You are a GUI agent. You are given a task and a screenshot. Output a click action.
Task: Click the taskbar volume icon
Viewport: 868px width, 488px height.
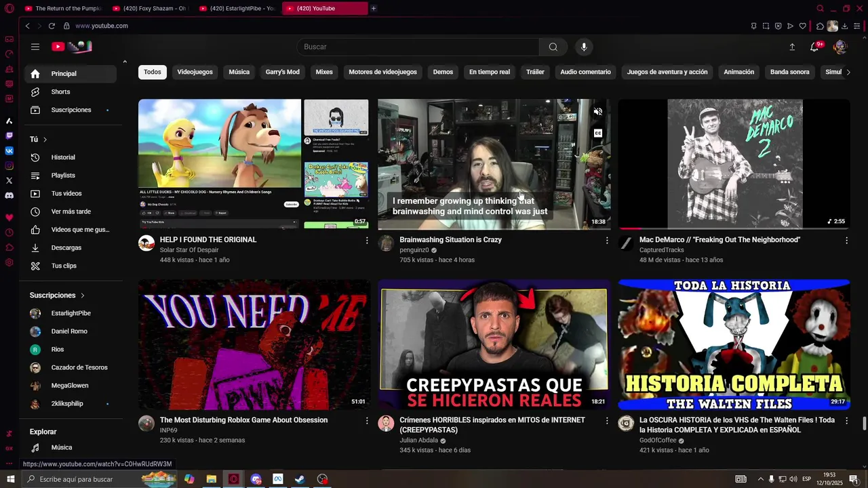(x=793, y=479)
